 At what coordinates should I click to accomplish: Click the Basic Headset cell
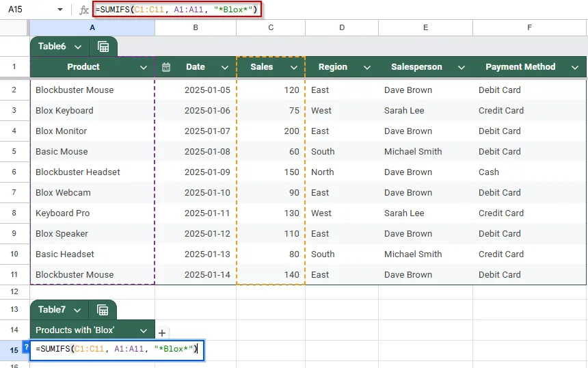point(92,254)
